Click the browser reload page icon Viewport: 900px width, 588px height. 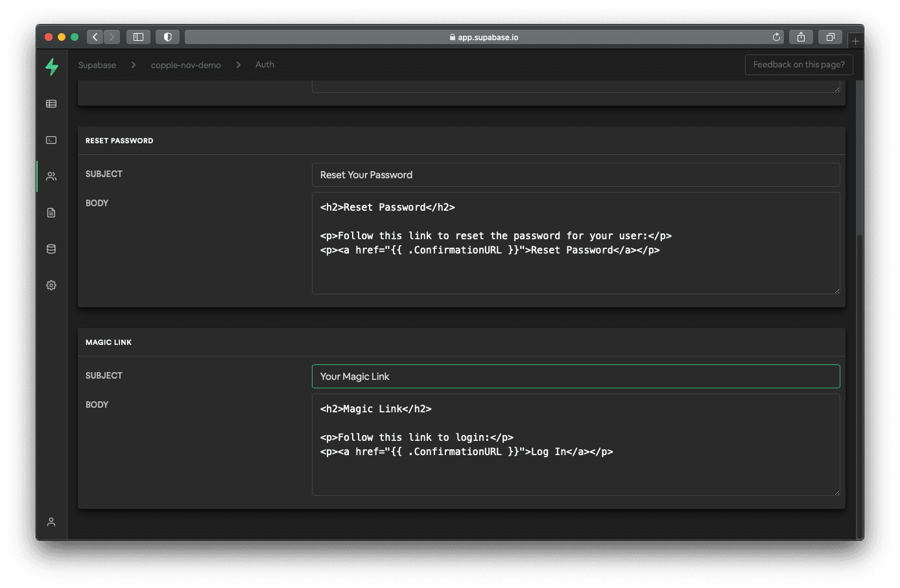coord(776,37)
